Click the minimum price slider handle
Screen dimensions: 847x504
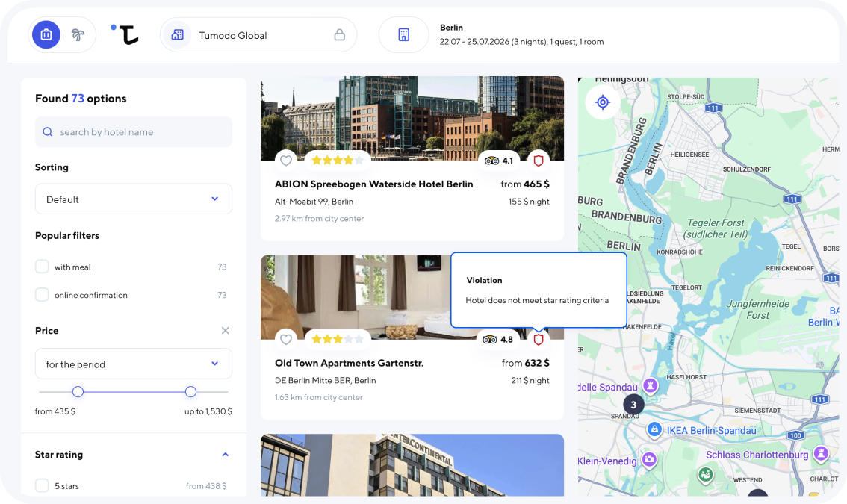coord(78,392)
